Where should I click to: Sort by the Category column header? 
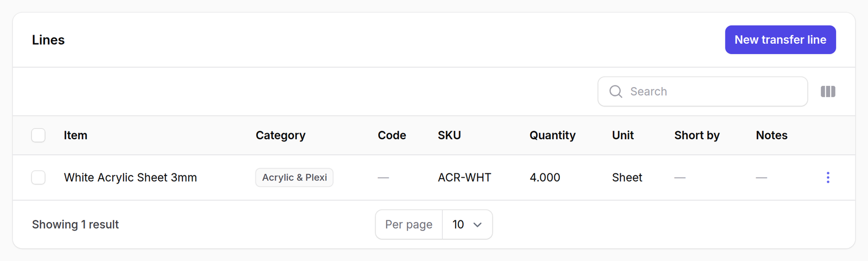click(280, 135)
